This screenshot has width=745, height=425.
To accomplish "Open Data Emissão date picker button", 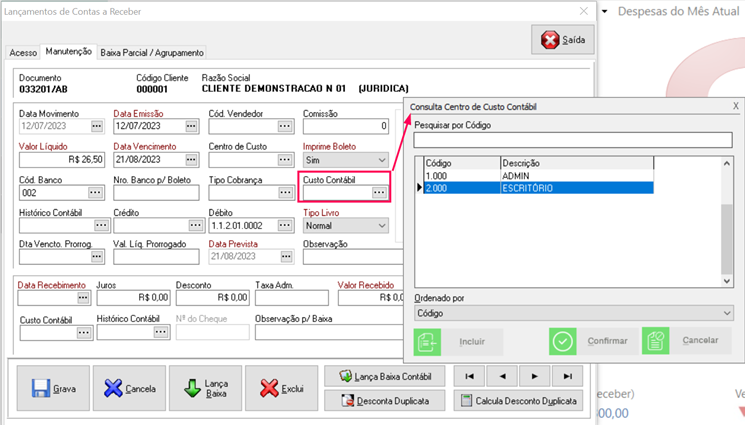I will point(191,127).
